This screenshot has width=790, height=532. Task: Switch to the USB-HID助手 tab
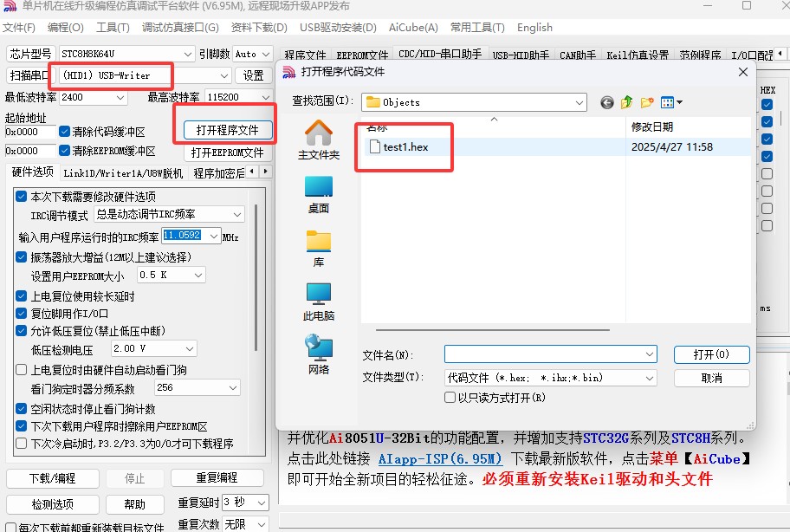pyautogui.click(x=521, y=55)
